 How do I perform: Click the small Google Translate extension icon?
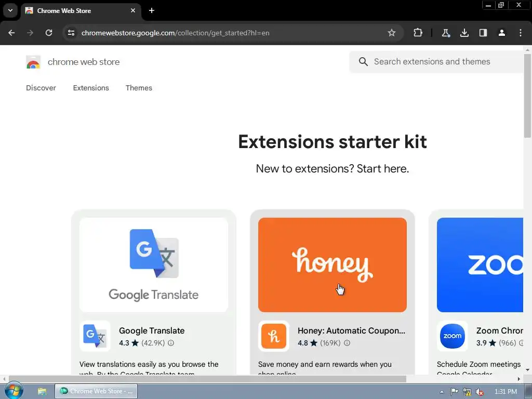[x=95, y=336]
